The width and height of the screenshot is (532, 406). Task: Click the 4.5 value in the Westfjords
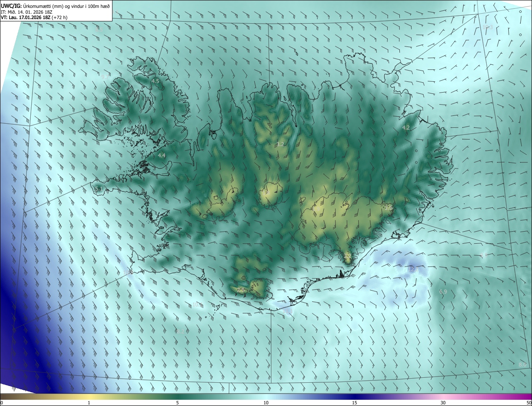tap(155, 81)
